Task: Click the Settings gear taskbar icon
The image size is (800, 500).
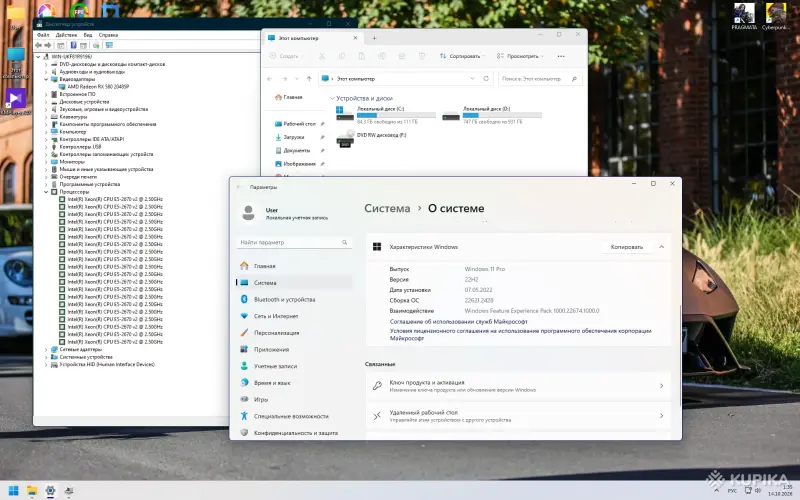Action: click(x=50, y=491)
